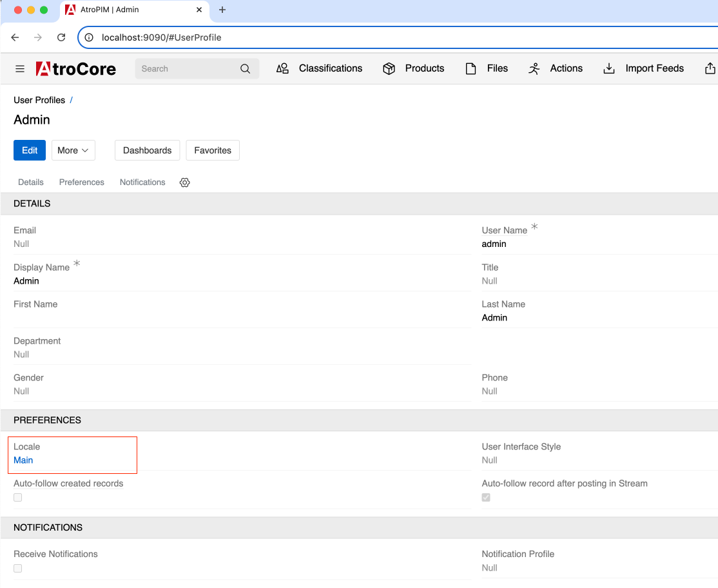
Task: Open layout settings gear icon
Action: 184,182
